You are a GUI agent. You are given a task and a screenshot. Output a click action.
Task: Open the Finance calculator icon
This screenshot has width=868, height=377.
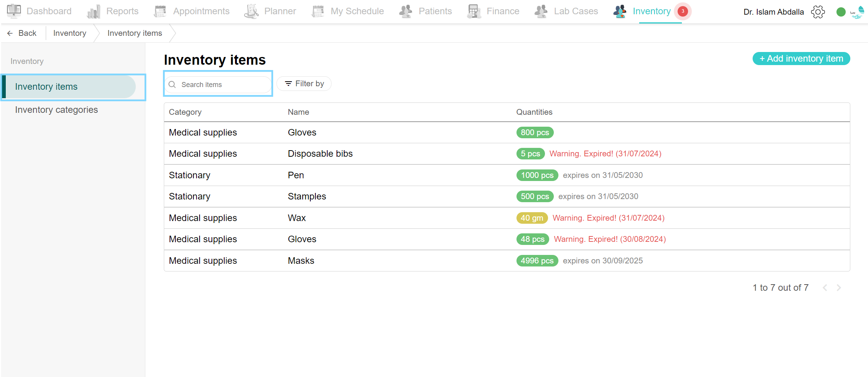(474, 12)
